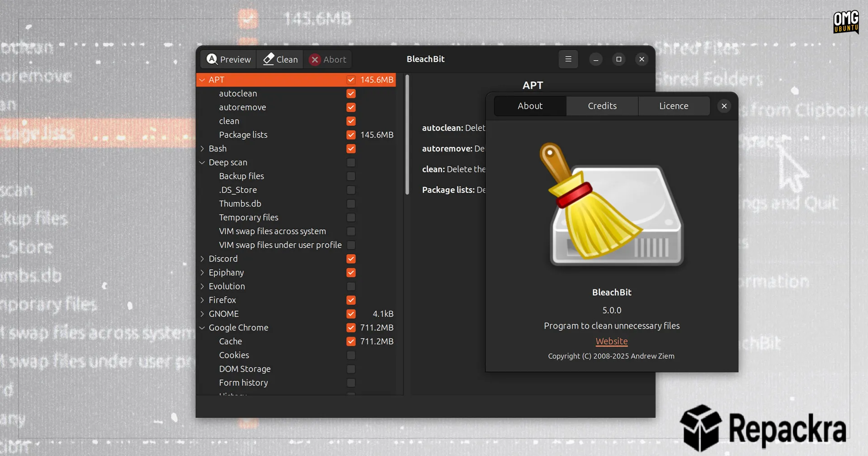
Task: Click the Abort button label
Action: click(x=335, y=59)
